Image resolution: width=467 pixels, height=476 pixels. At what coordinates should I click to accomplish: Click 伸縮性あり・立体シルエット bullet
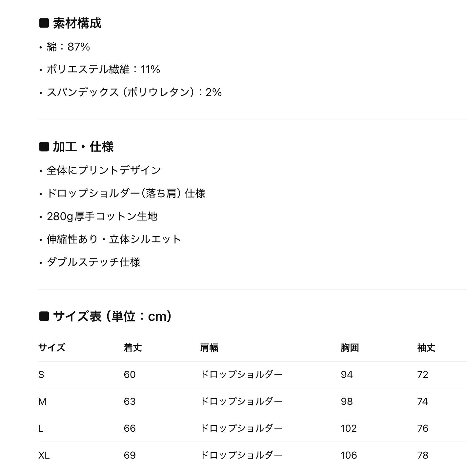pyautogui.click(x=114, y=239)
